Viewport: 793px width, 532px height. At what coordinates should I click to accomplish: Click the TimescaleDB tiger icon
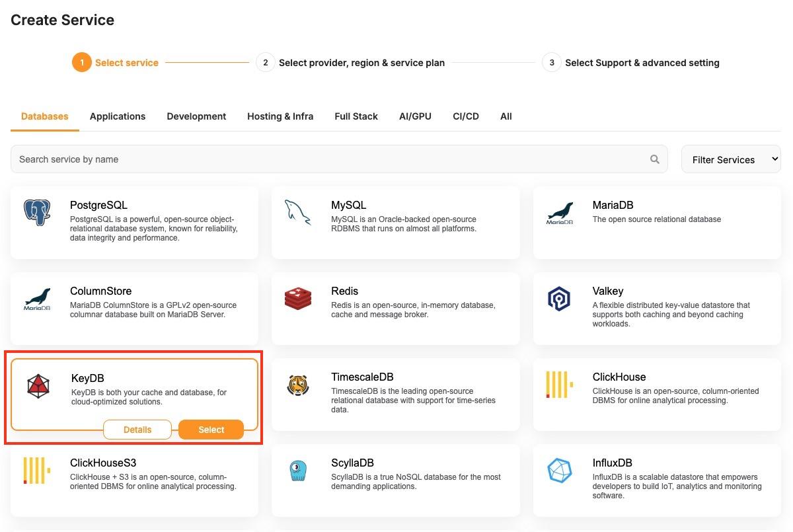(297, 385)
